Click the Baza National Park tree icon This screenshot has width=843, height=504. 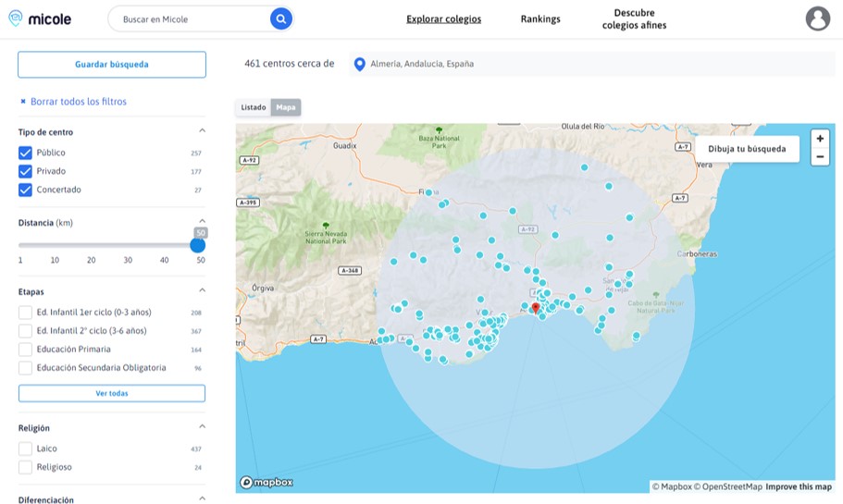[439, 130]
